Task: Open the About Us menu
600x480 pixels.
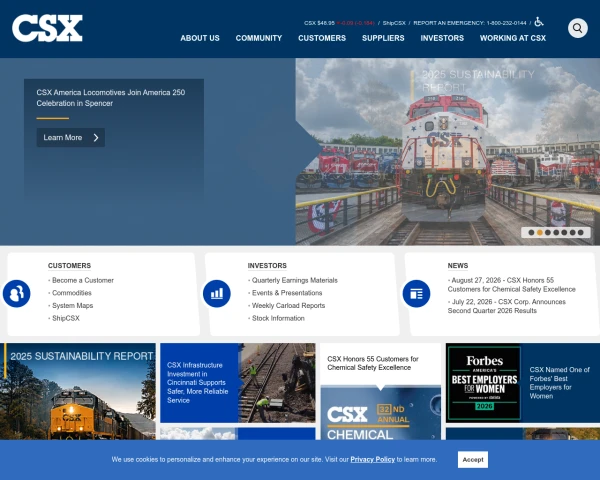Action: (200, 38)
